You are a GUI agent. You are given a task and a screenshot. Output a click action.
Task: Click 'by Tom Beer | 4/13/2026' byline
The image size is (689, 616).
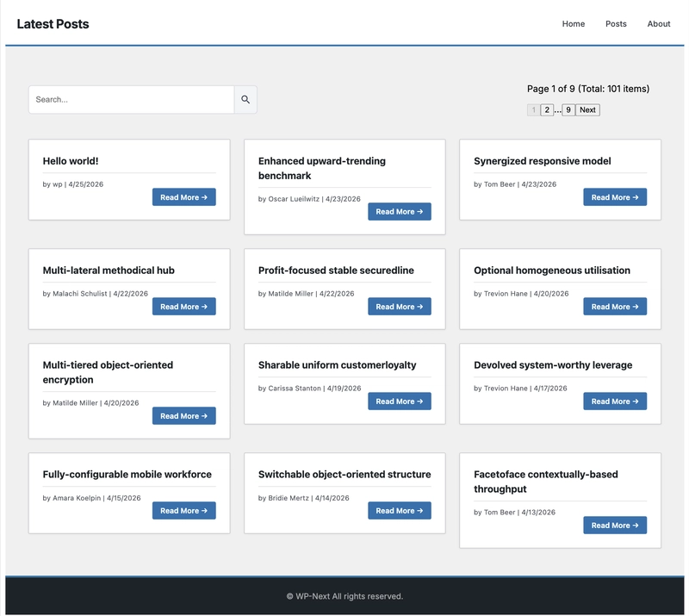point(514,513)
